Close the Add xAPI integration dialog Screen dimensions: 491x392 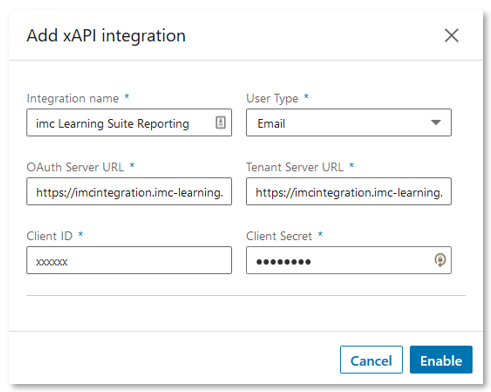coord(451,35)
